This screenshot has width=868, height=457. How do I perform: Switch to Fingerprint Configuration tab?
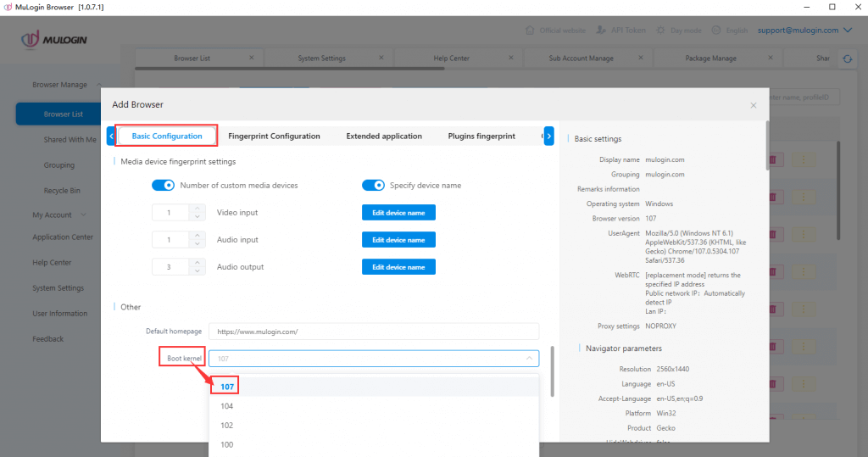274,136
